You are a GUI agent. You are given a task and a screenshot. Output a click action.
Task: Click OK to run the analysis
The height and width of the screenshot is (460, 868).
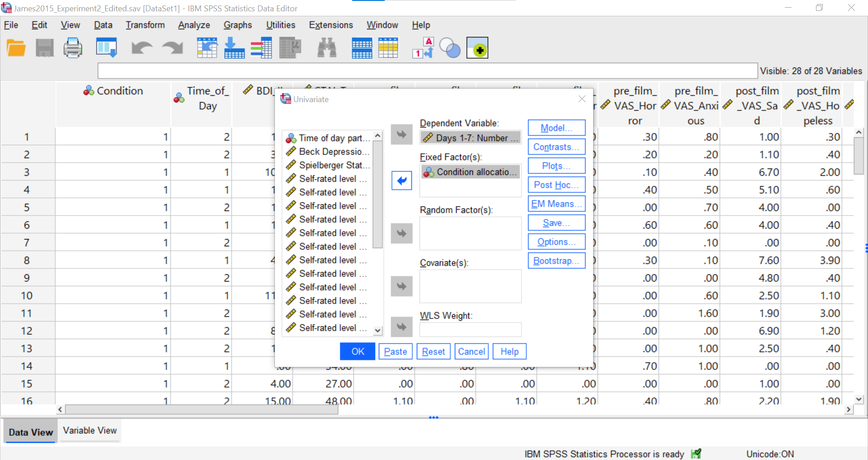(x=358, y=352)
